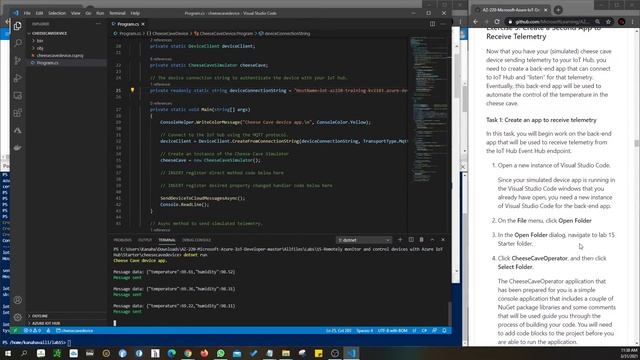Open the Accounts icon in activity bar
Viewport: 640px width, 360px height.
point(18,300)
